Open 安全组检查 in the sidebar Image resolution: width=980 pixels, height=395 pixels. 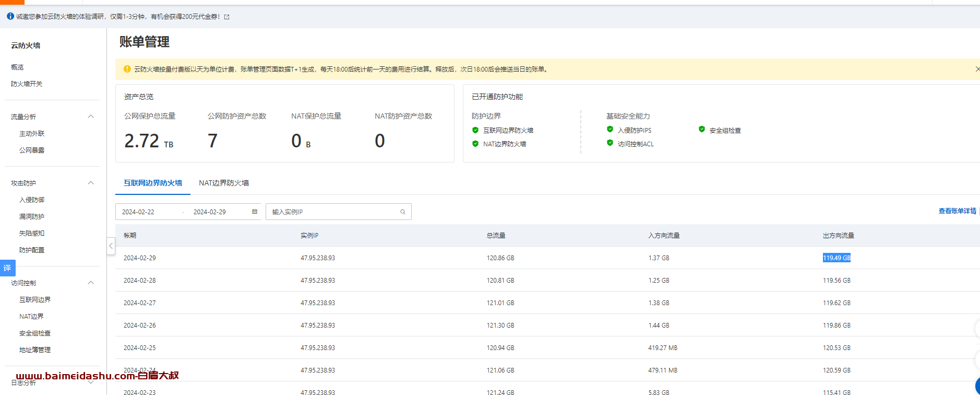(35, 333)
